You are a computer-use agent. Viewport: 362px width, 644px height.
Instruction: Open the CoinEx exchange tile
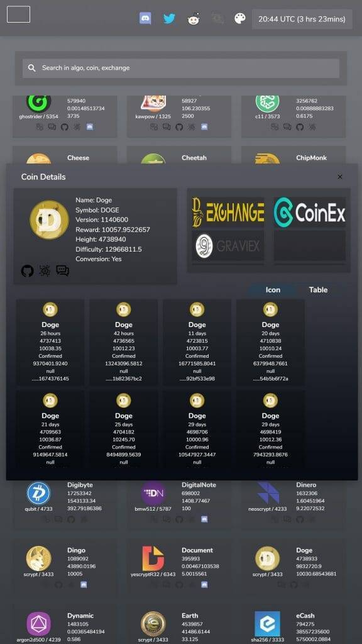(x=310, y=212)
